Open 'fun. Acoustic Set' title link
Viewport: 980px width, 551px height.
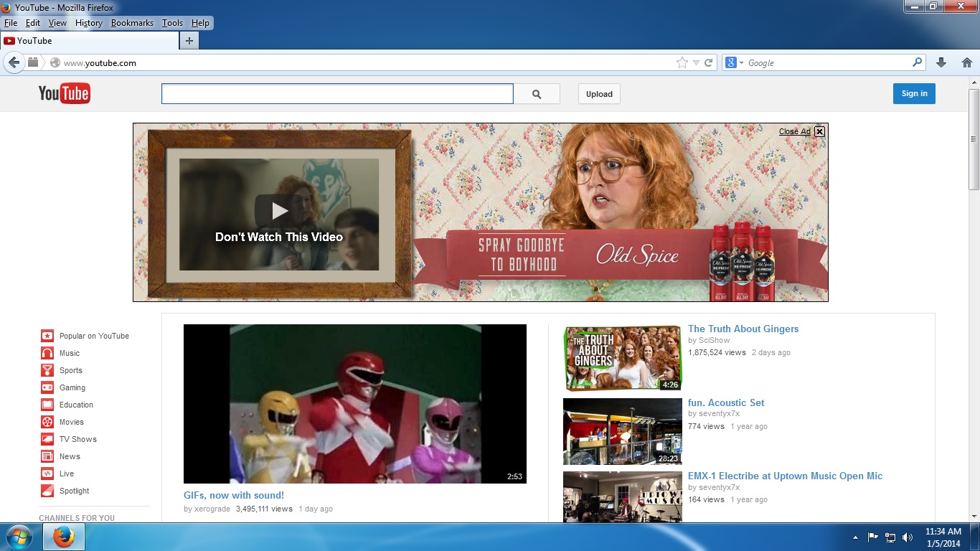726,402
